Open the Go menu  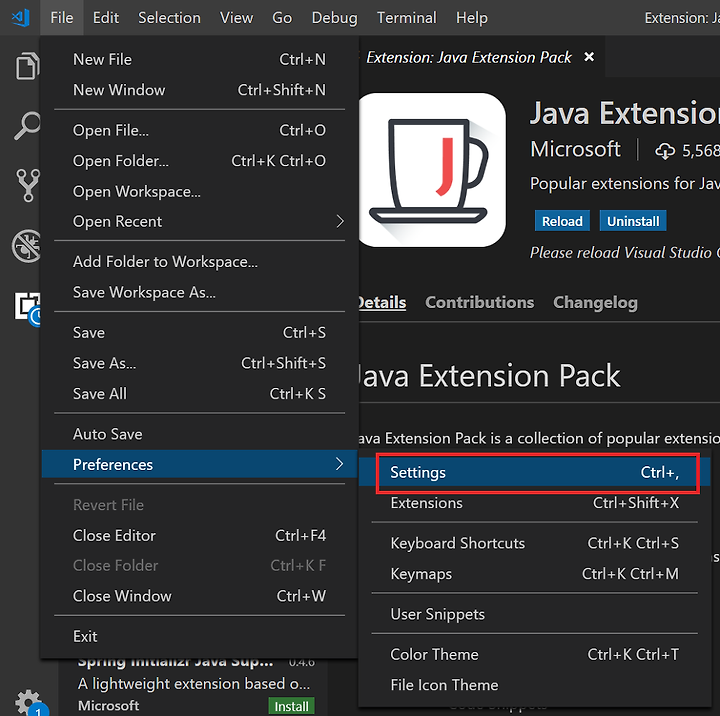pos(281,18)
